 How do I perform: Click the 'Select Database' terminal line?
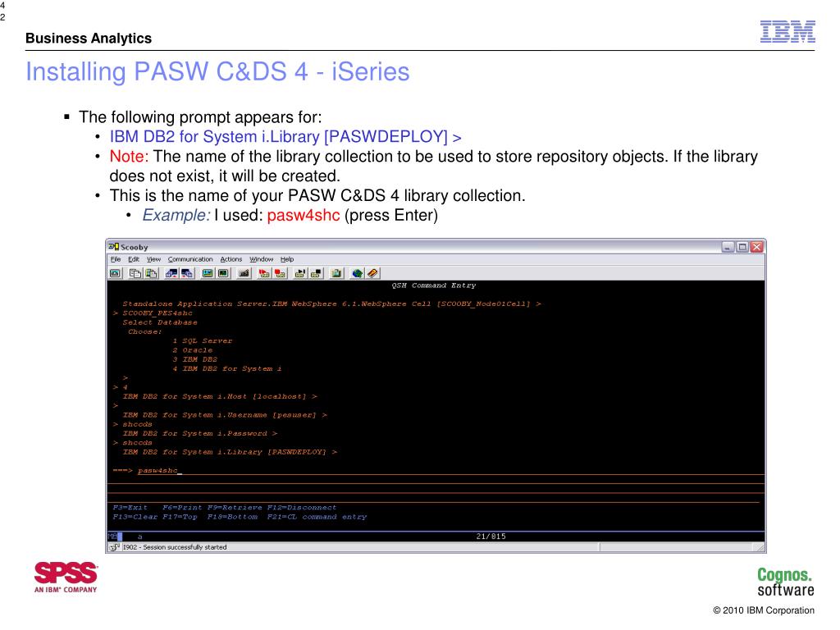160,322
